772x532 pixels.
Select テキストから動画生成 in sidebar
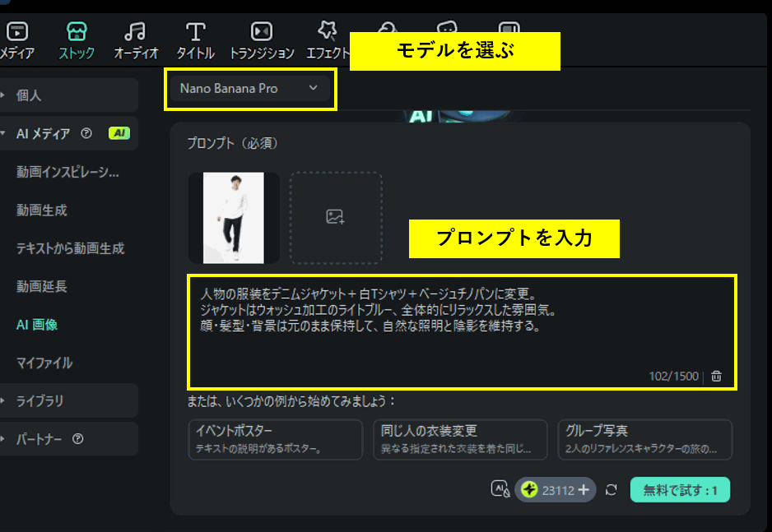click(x=71, y=249)
